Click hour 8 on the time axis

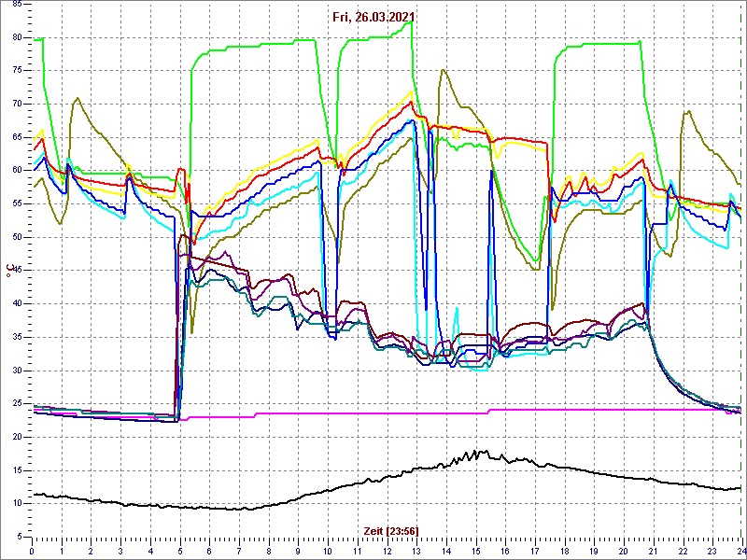click(x=268, y=552)
